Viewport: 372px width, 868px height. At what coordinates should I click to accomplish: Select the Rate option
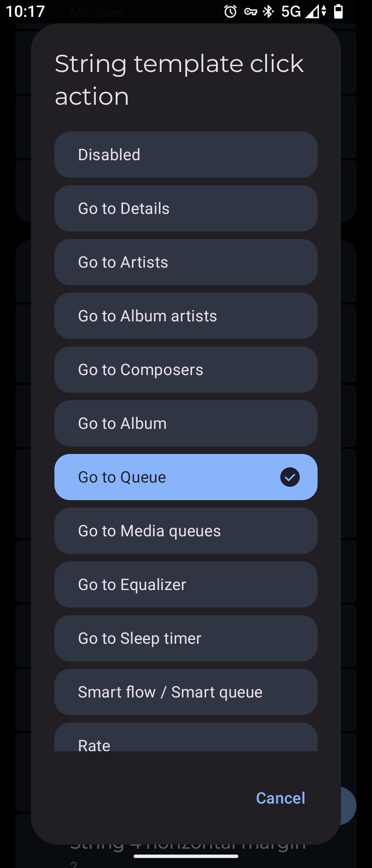[x=186, y=737]
